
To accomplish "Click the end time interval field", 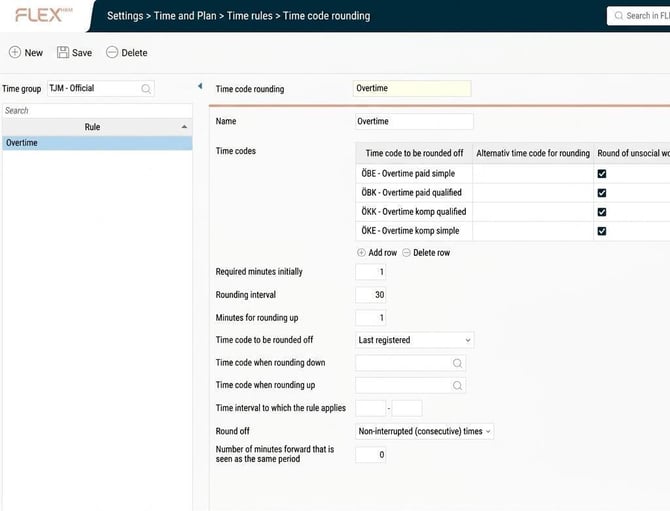I will click(407, 408).
